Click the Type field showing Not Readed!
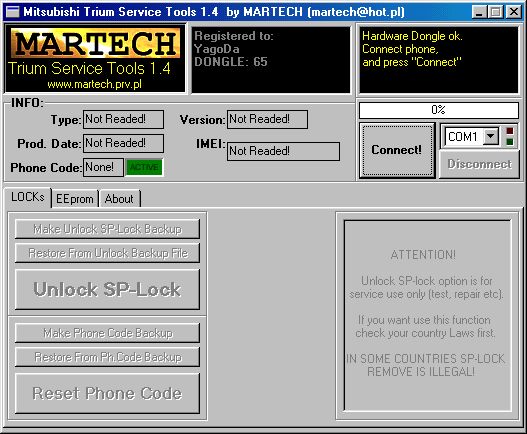 [x=123, y=119]
